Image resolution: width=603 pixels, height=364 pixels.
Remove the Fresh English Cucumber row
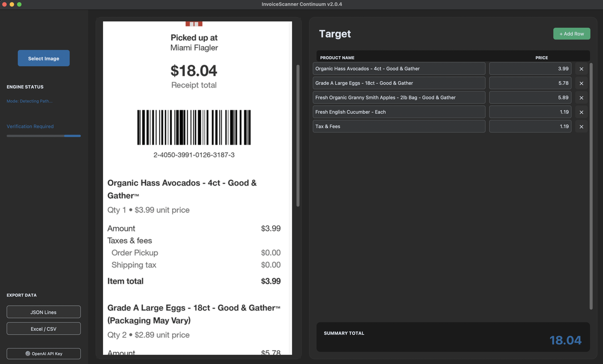[581, 112]
